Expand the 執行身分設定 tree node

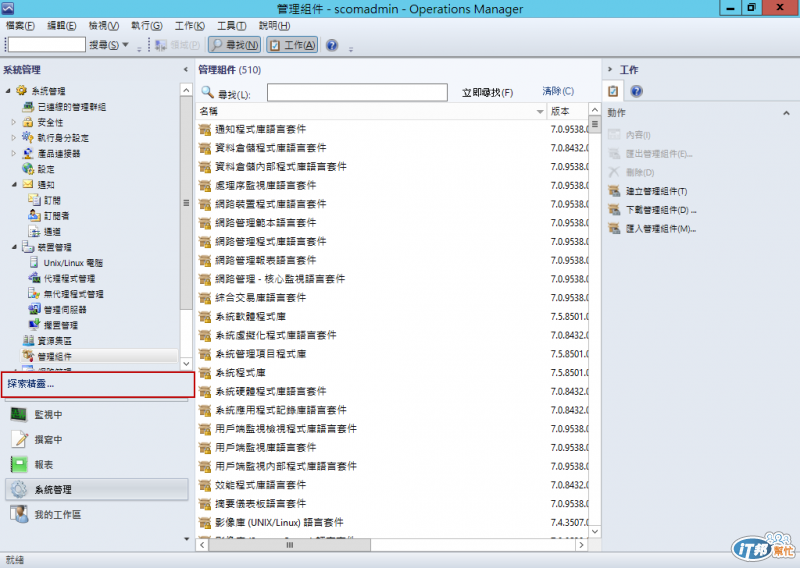click(14, 138)
